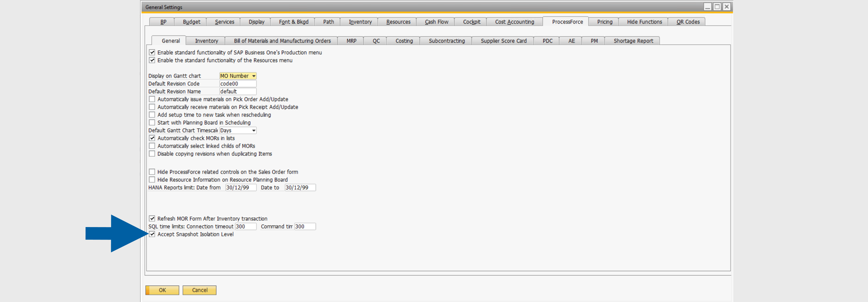Switch to the Supplier Score Card sub-tab
868x302 pixels.
point(503,41)
